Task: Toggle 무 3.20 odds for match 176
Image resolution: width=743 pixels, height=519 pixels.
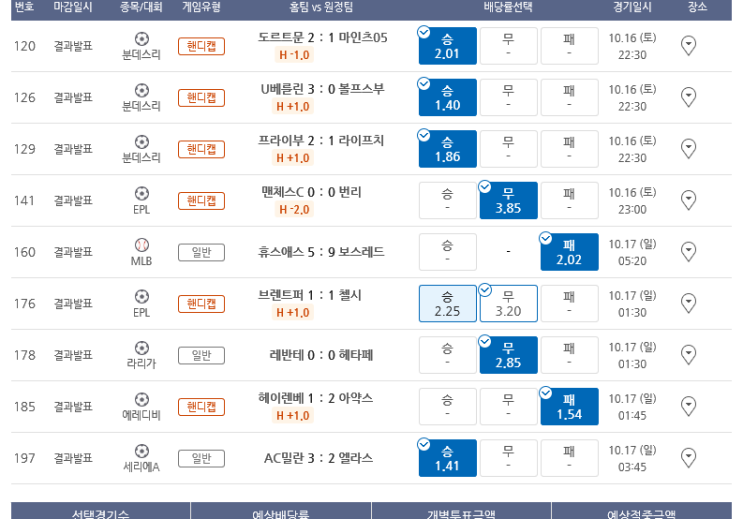Action: (x=508, y=303)
